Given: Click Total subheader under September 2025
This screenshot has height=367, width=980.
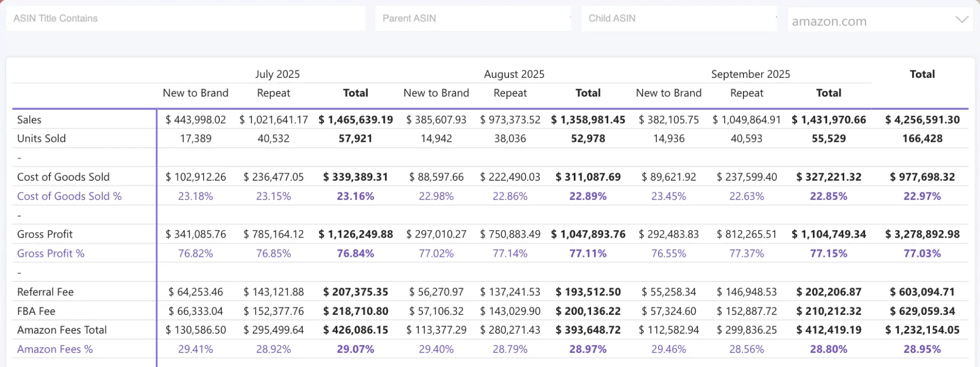Looking at the screenshot, I should pos(829,93).
